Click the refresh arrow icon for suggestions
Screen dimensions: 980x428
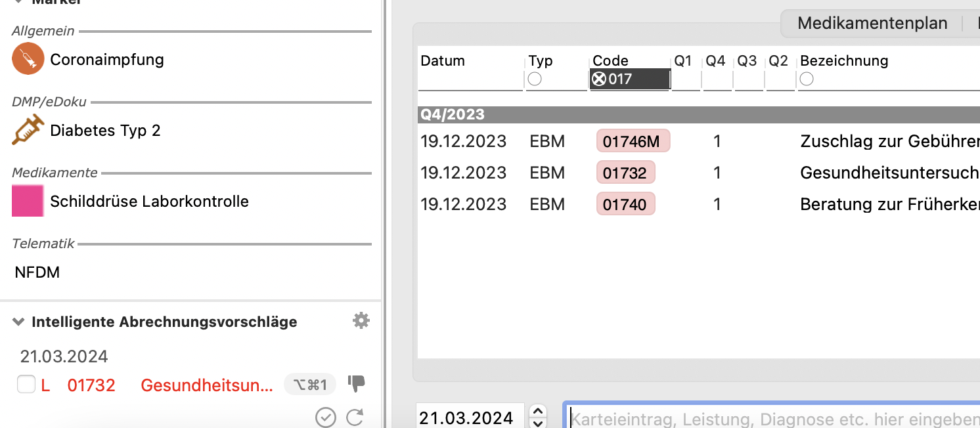(355, 417)
